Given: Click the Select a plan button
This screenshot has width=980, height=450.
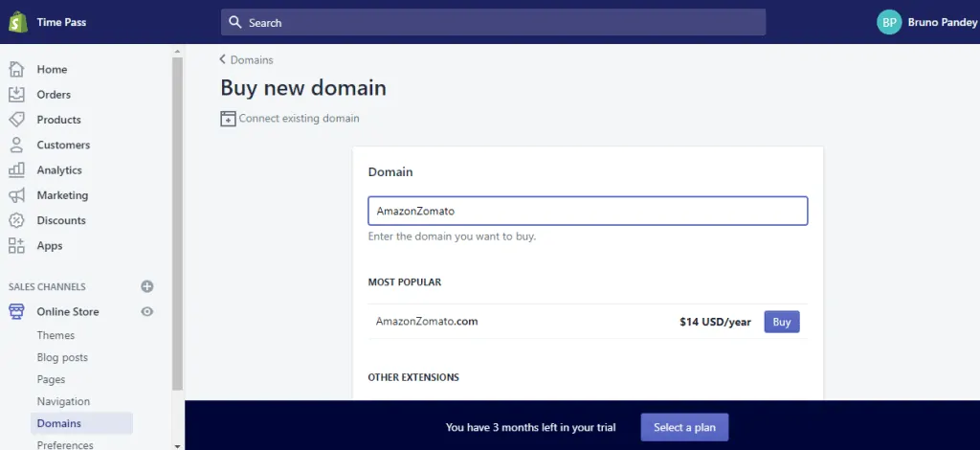Looking at the screenshot, I should 684,427.
